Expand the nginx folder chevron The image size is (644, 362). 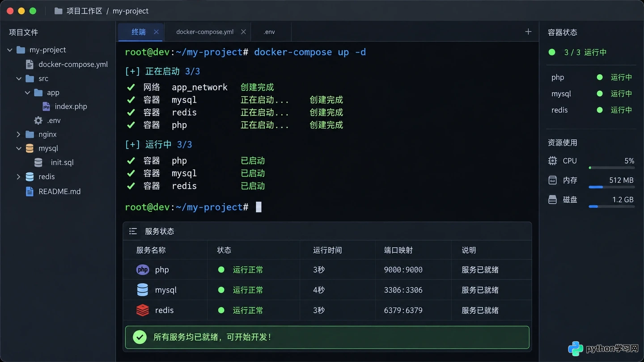pos(18,134)
